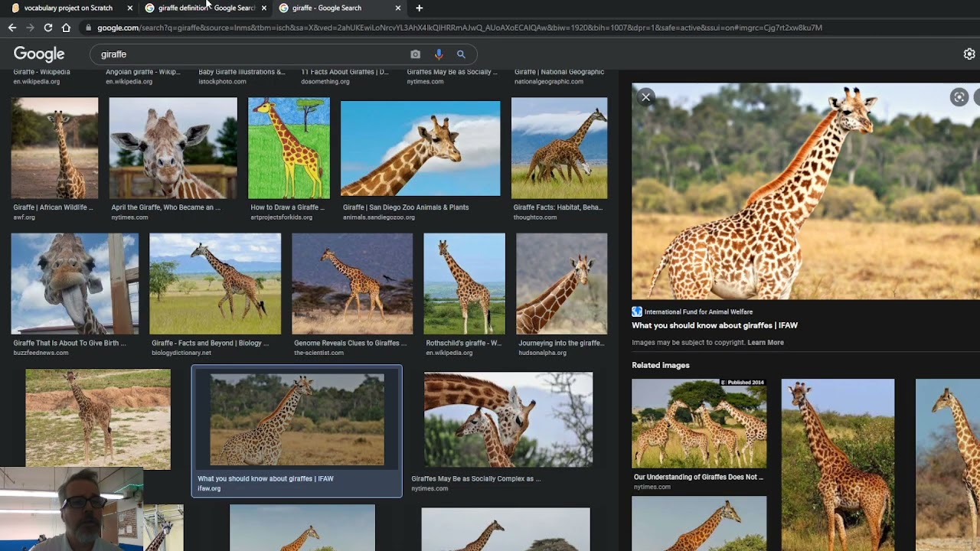Click the magnifying glass search button
The height and width of the screenshot is (551, 980).
tap(461, 54)
